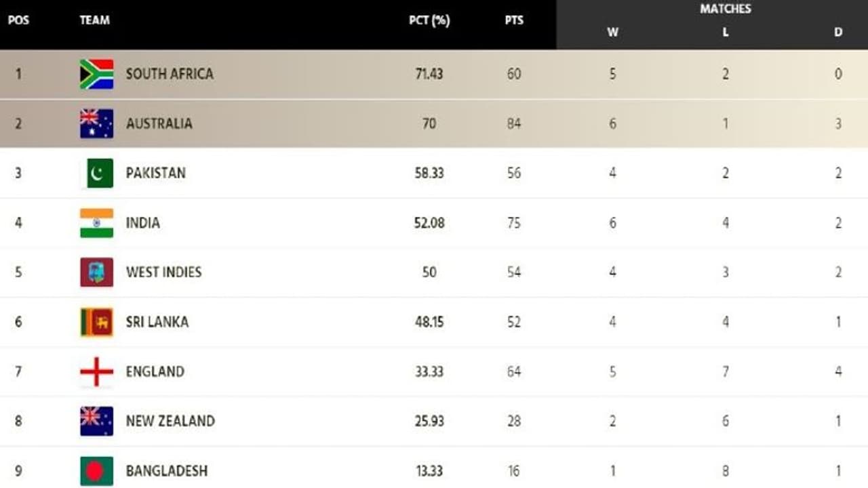Click the Australia flag icon
The image size is (868, 488).
tap(96, 123)
